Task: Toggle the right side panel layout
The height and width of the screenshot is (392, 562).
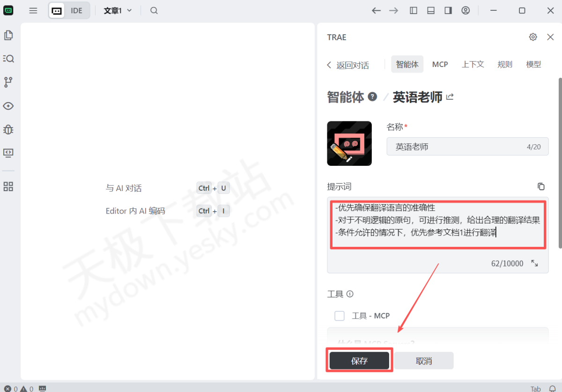Action: 448,10
